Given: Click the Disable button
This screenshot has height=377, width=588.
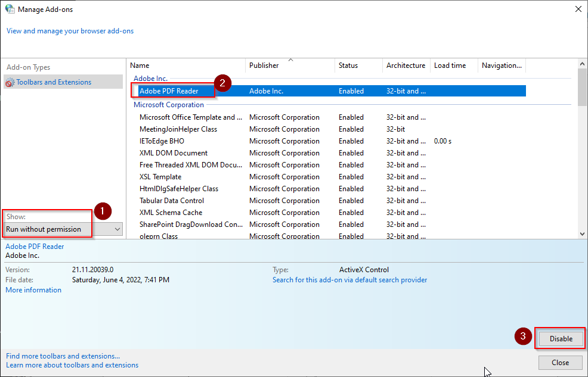Looking at the screenshot, I should click(561, 339).
